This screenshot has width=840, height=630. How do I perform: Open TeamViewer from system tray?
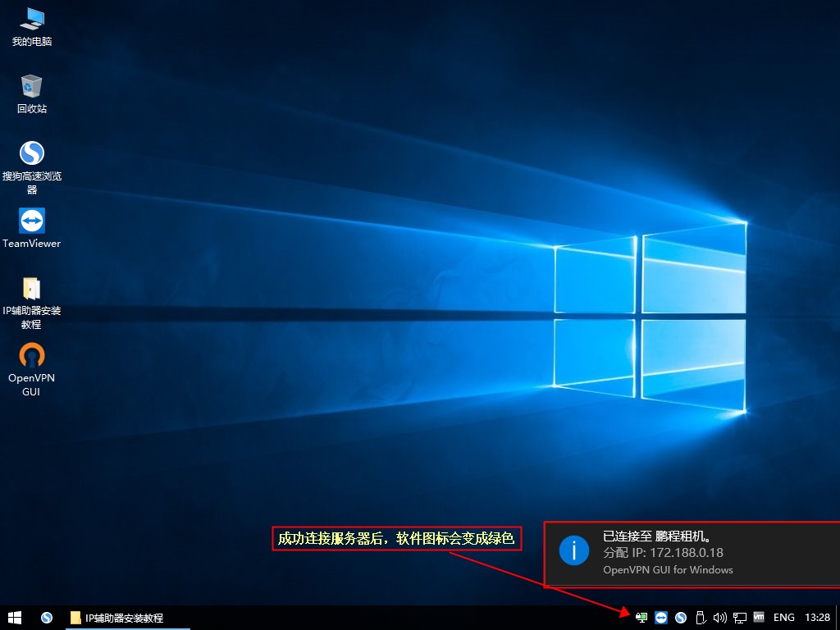661,618
